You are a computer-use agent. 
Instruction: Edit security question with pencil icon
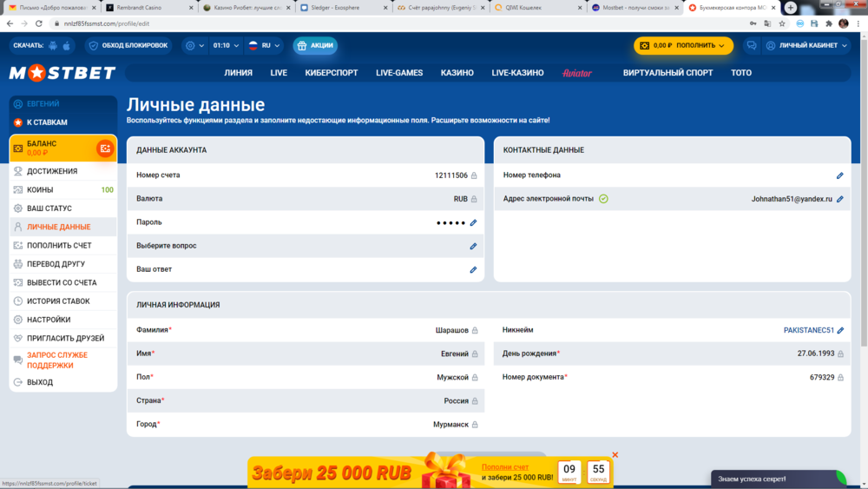[473, 246]
